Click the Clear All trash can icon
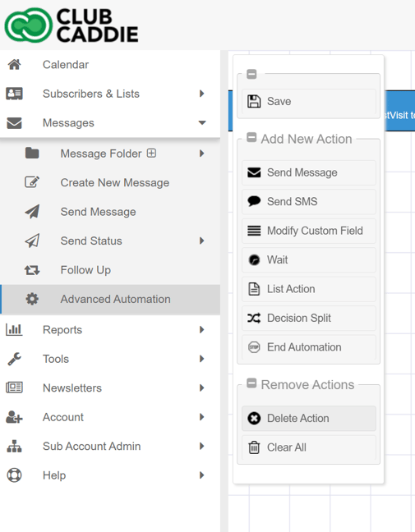The image size is (415, 532). (x=254, y=447)
